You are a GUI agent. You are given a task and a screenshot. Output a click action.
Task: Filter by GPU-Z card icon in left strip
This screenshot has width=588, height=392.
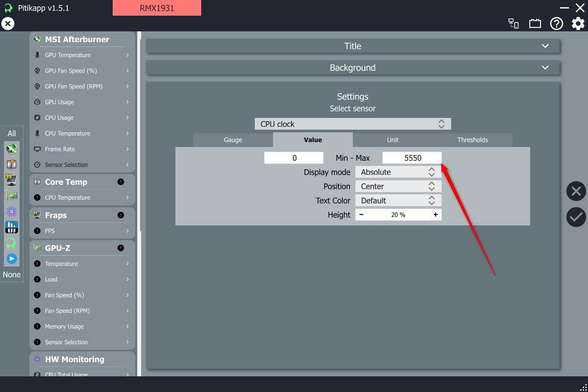coord(11,196)
